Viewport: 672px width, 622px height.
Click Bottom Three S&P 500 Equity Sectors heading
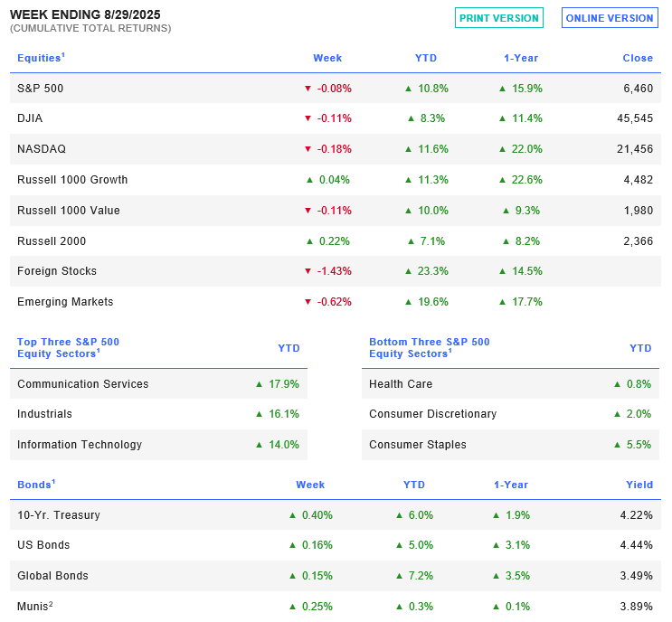(x=429, y=348)
